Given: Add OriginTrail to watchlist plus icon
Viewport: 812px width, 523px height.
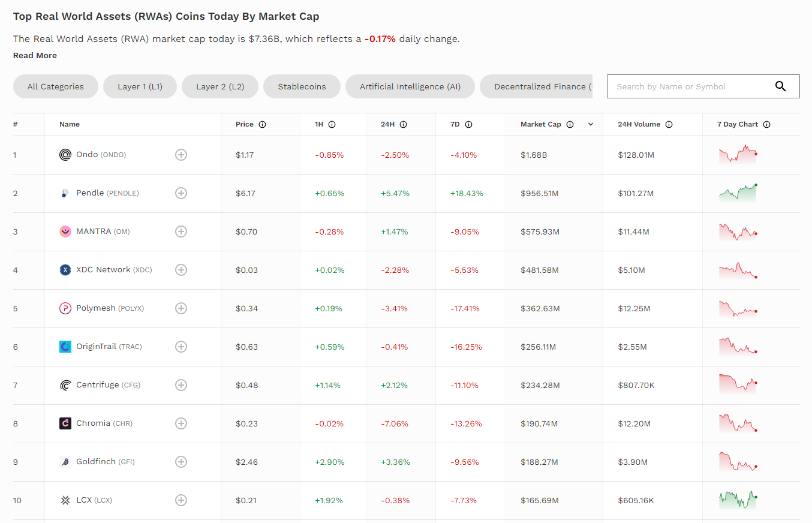Looking at the screenshot, I should pyautogui.click(x=181, y=347).
